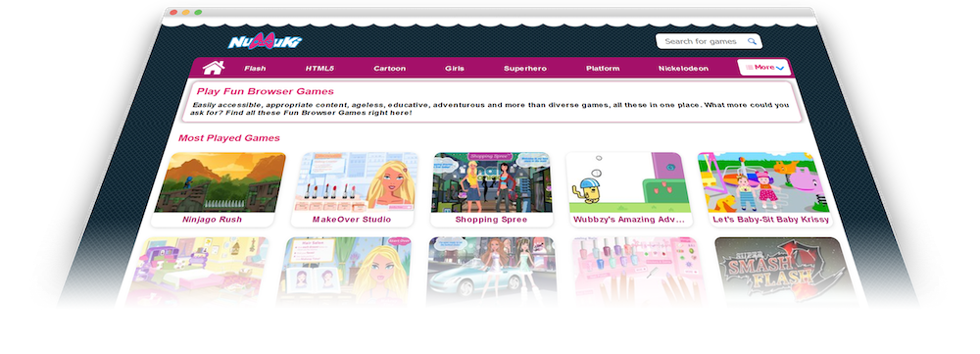The image size is (980, 354).
Task: Open the Ninjago Rush thumbnail
Action: [x=220, y=182]
